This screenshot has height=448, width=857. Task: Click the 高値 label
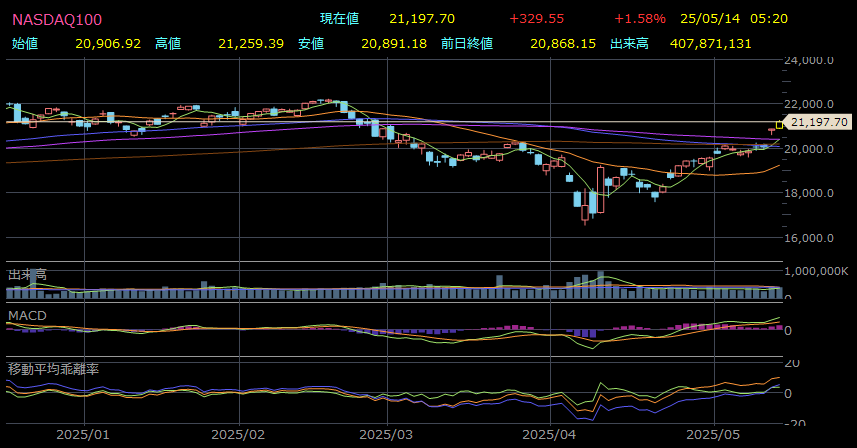pyautogui.click(x=168, y=44)
